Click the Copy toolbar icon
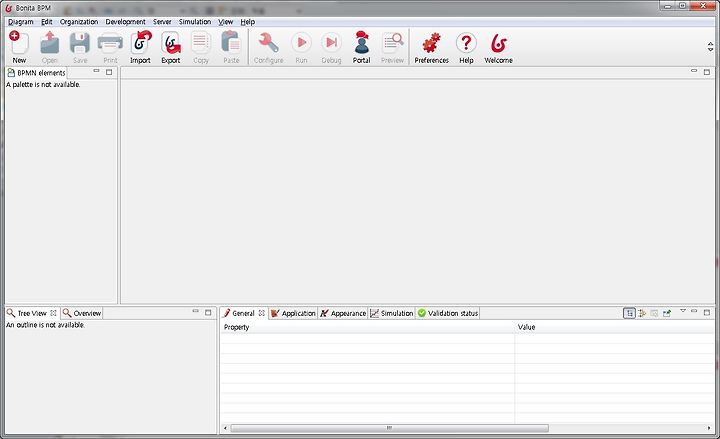The height and width of the screenshot is (439, 720). pos(201,47)
